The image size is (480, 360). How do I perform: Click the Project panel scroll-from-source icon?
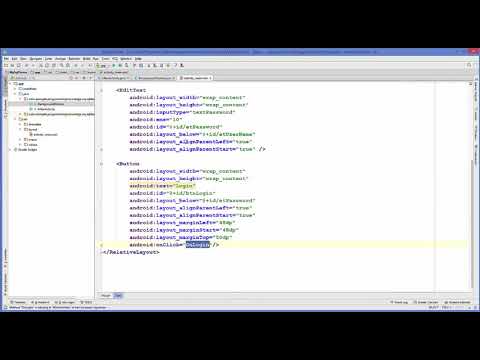tap(71, 78)
